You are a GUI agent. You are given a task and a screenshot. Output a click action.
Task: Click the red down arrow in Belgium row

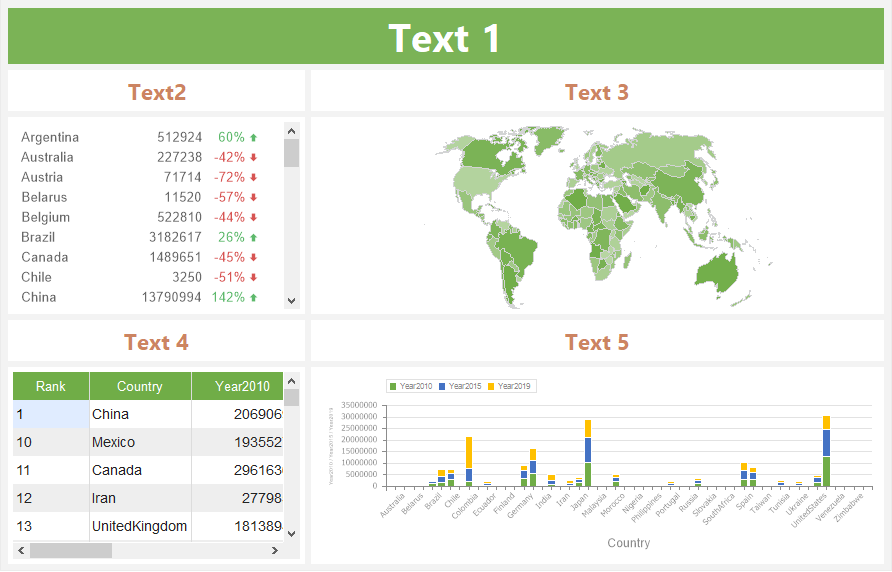point(253,218)
